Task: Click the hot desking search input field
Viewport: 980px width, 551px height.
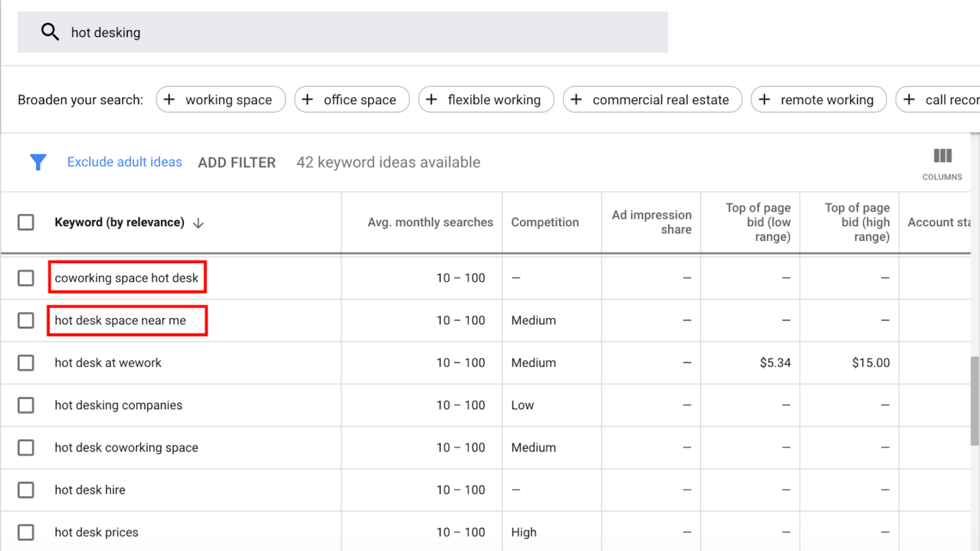Action: click(x=272, y=31)
